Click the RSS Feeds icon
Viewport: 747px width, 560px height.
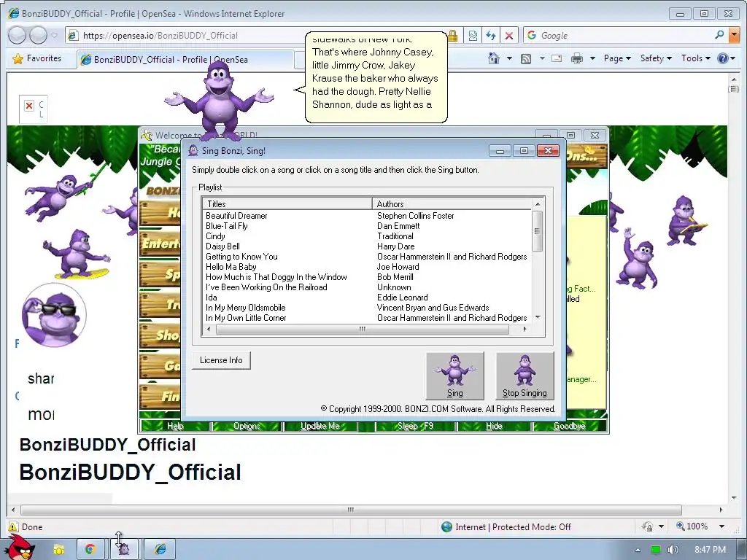pos(526,58)
